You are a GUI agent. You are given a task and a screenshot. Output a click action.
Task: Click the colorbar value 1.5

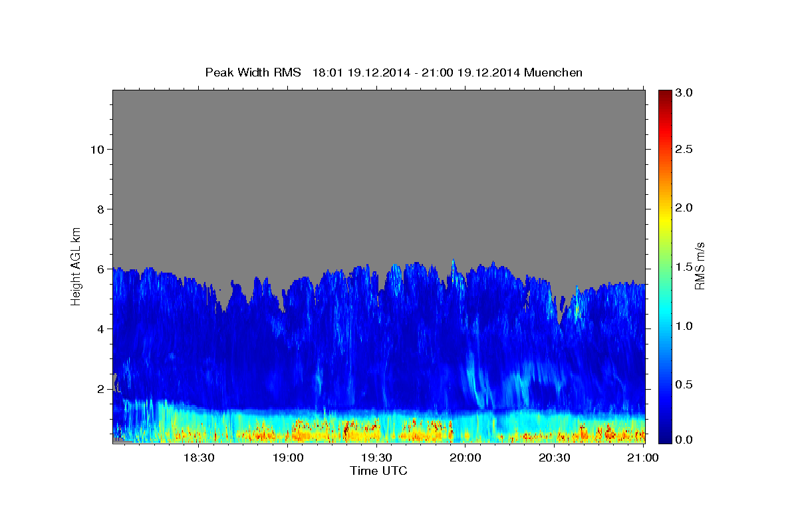(x=685, y=267)
